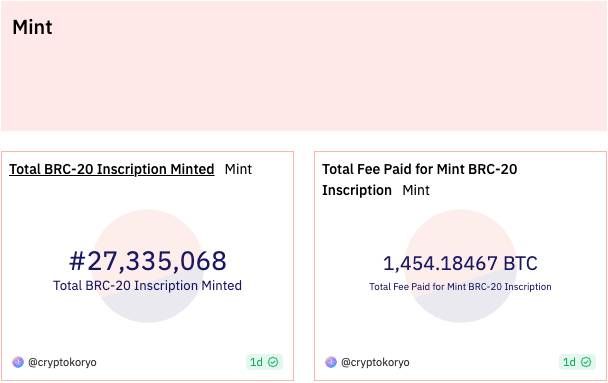Click the 'Total Fee Paid for Mint' caption under counter
The width and height of the screenshot is (608, 383).
click(x=460, y=287)
